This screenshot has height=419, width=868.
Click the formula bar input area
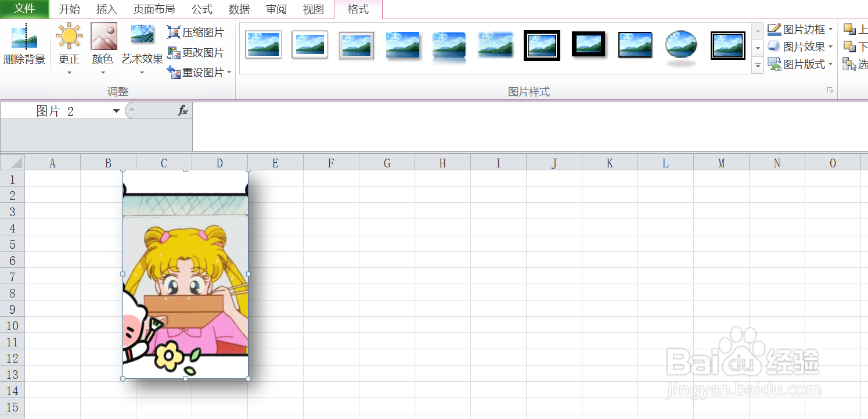coord(530,127)
